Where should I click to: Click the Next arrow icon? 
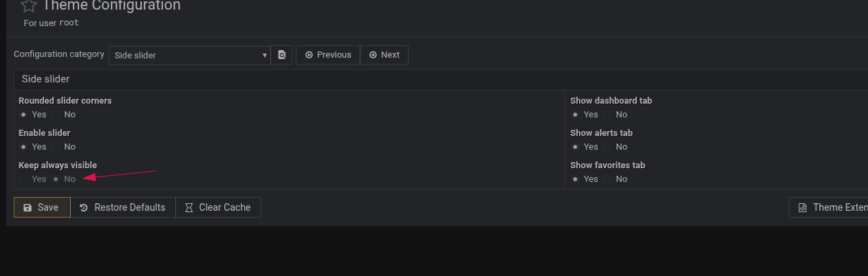tap(373, 55)
